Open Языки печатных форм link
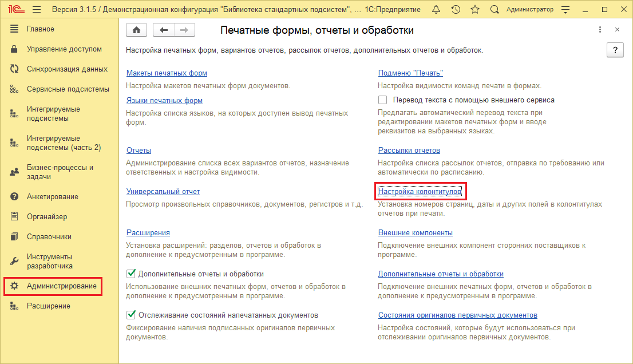 [164, 101]
